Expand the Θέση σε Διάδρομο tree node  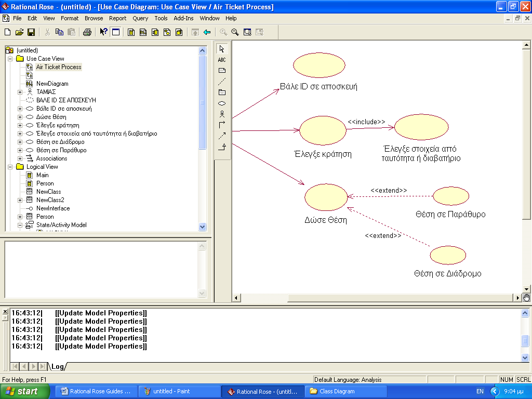[x=20, y=142]
